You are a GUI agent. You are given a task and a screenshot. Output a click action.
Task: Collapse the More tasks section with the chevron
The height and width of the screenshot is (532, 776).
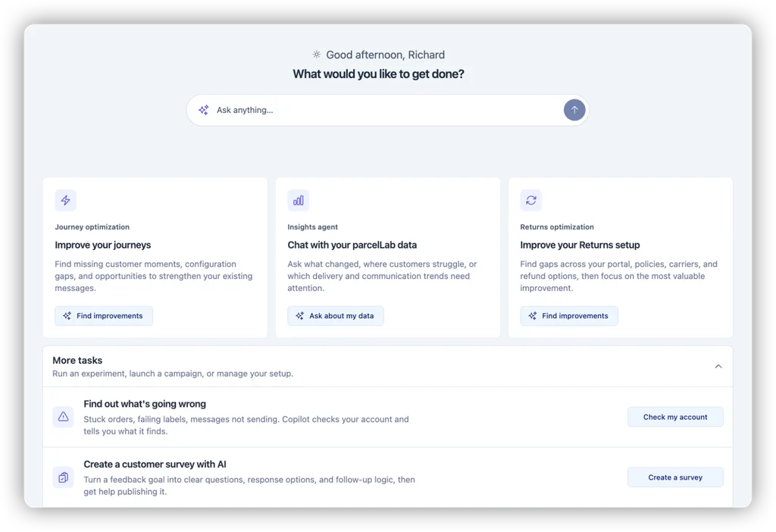coord(718,367)
